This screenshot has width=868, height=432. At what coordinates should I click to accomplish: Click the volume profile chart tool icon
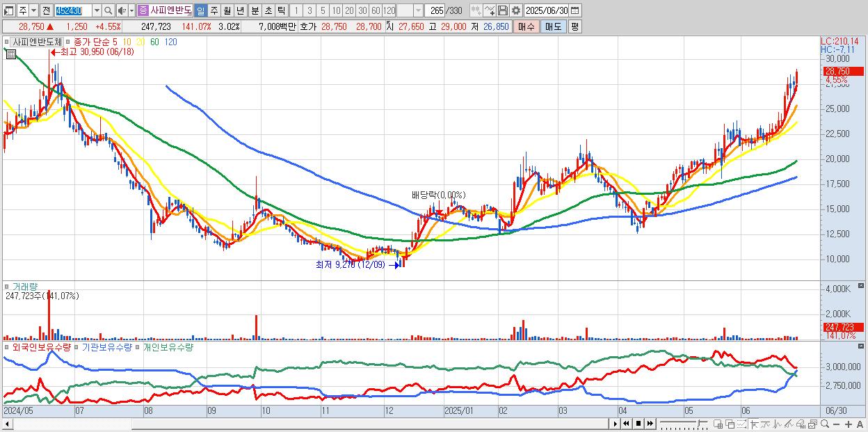pyautogui.click(x=801, y=424)
